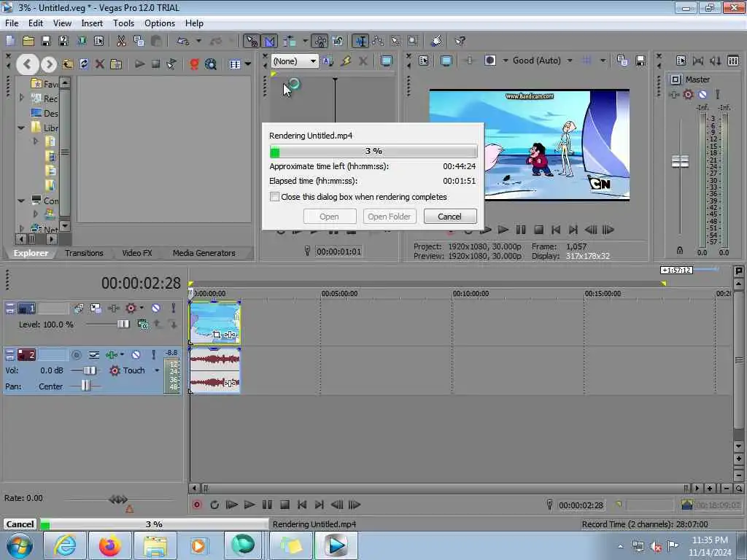Open the Edit menu
Viewport: 747px width, 560px height.
point(36,23)
